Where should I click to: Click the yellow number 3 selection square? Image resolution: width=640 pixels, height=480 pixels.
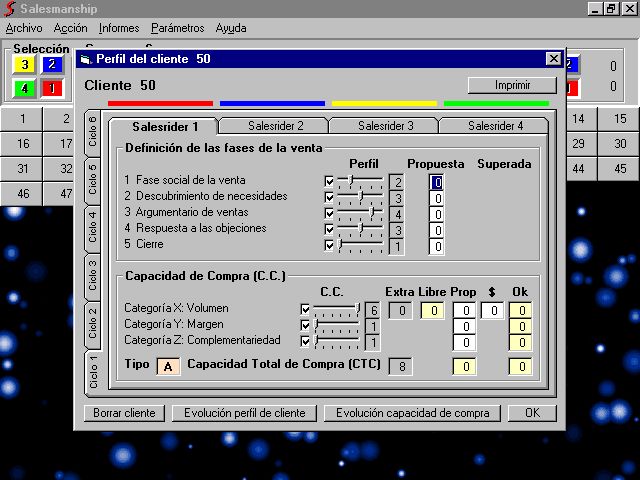pyautogui.click(x=24, y=65)
